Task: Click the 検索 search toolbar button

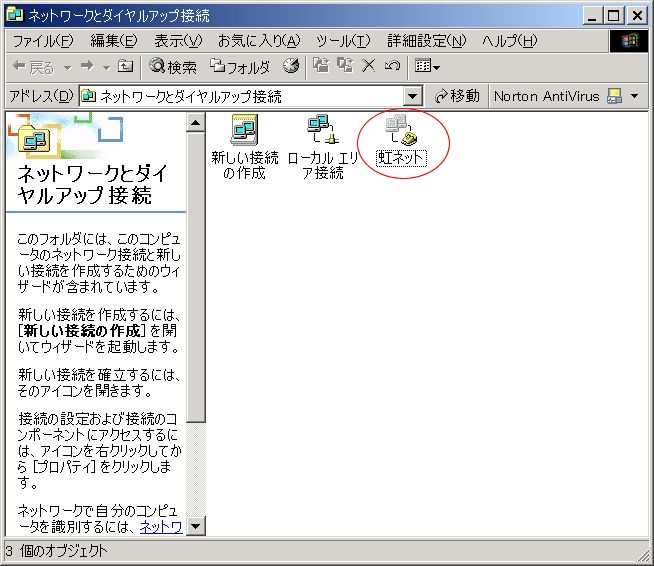Action: [173, 67]
